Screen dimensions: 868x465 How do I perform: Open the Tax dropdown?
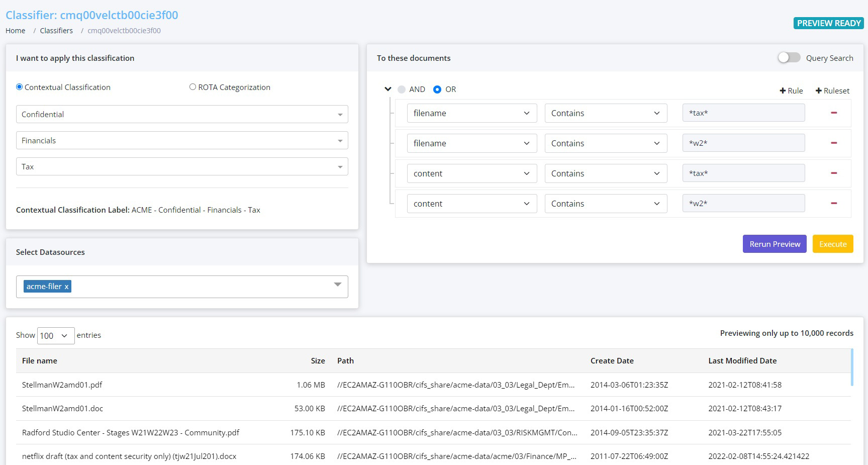tap(182, 166)
